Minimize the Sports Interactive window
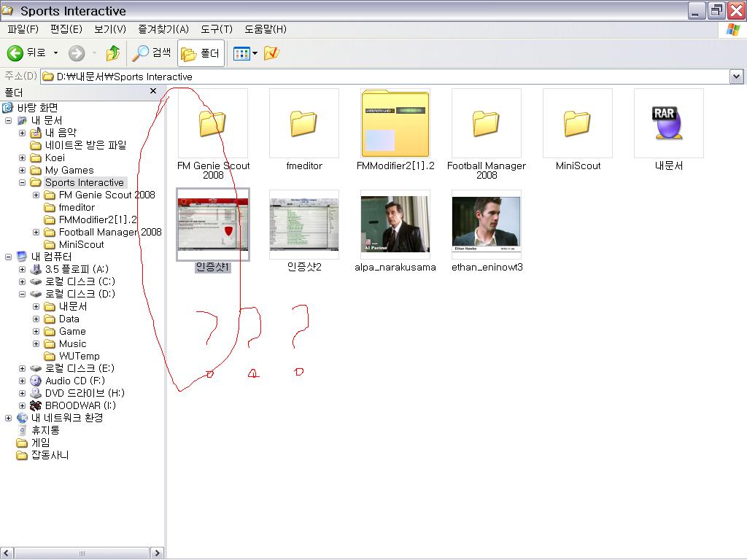 click(x=697, y=10)
